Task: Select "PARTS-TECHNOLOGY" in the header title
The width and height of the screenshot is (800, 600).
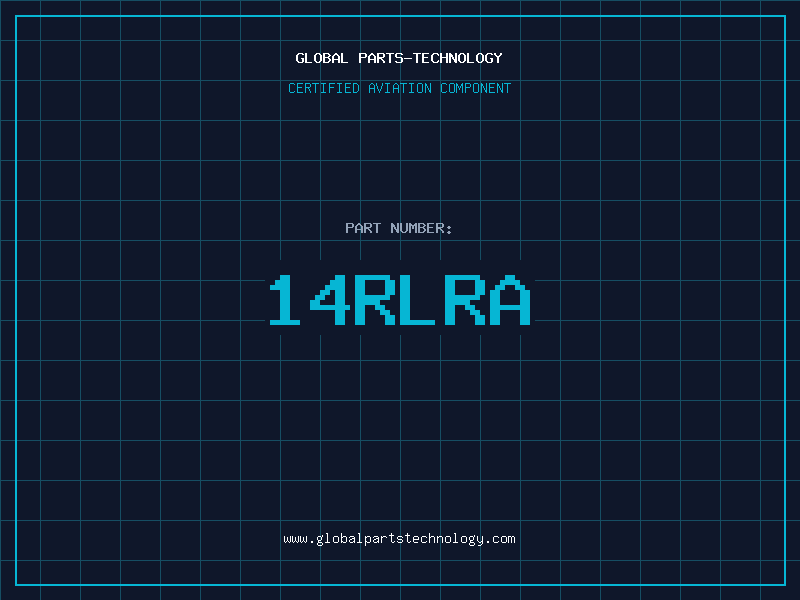Action: pos(430,58)
